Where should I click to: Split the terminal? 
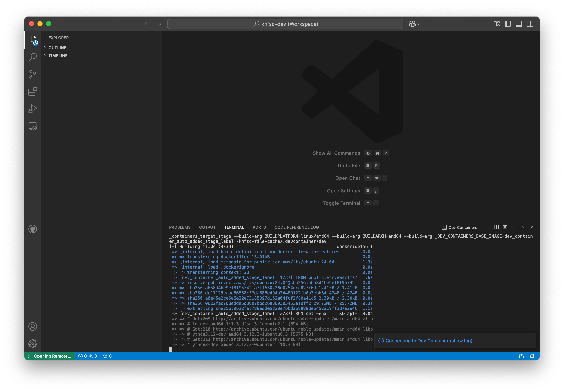pos(496,227)
